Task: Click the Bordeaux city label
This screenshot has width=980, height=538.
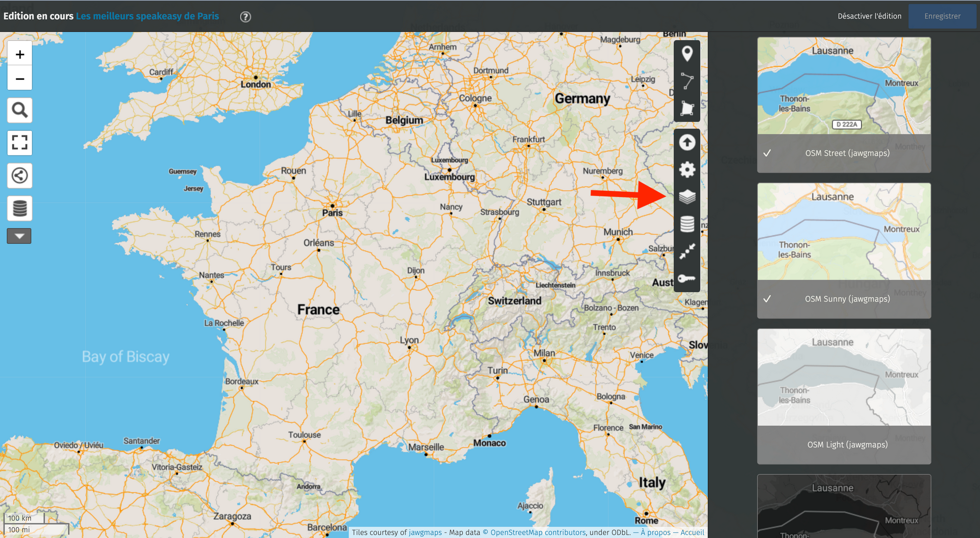Action: [x=242, y=381]
